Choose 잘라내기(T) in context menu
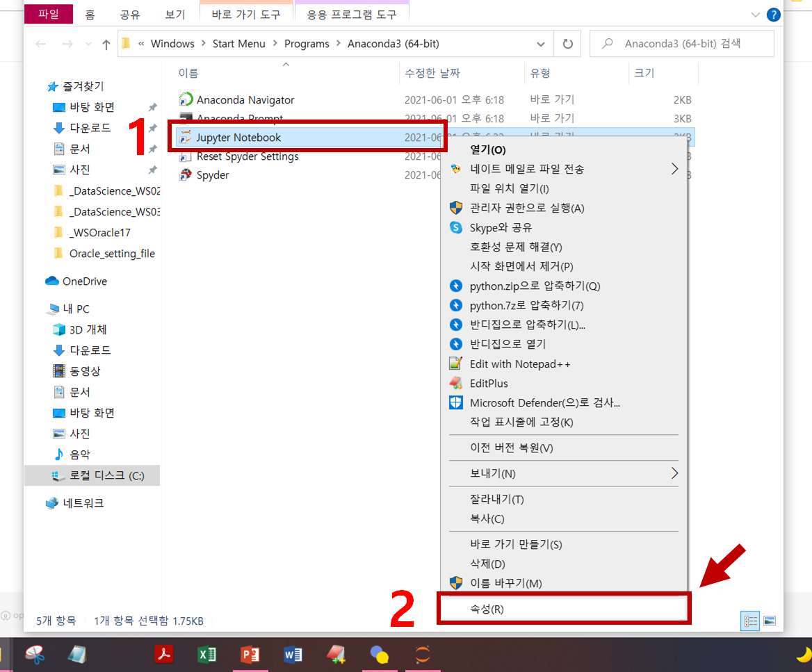The width and height of the screenshot is (812, 672). (x=564, y=499)
